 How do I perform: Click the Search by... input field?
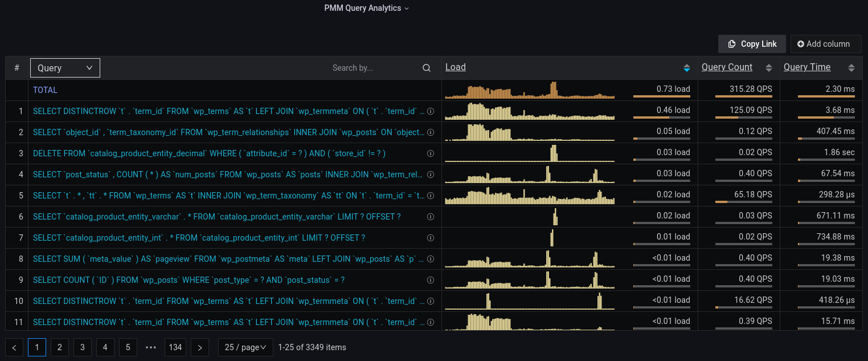373,68
